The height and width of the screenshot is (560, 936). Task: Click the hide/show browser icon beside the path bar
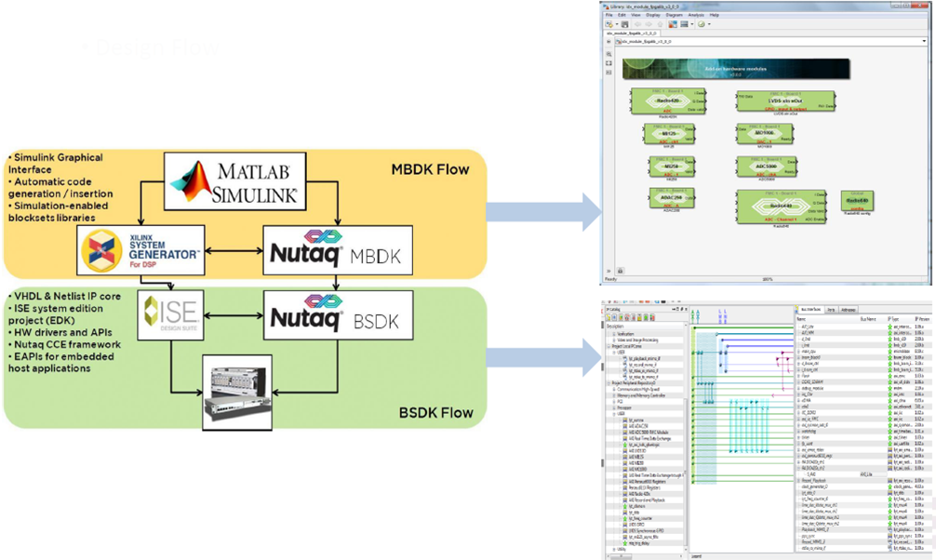pyautogui.click(x=608, y=42)
